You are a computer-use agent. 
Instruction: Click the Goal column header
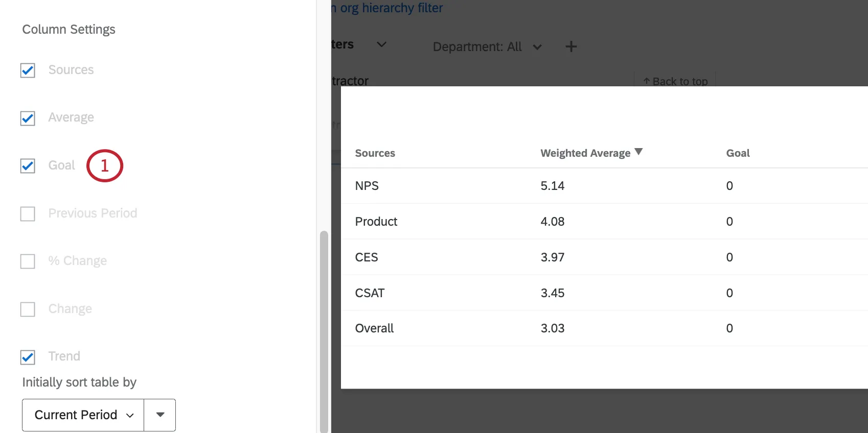pyautogui.click(x=738, y=153)
